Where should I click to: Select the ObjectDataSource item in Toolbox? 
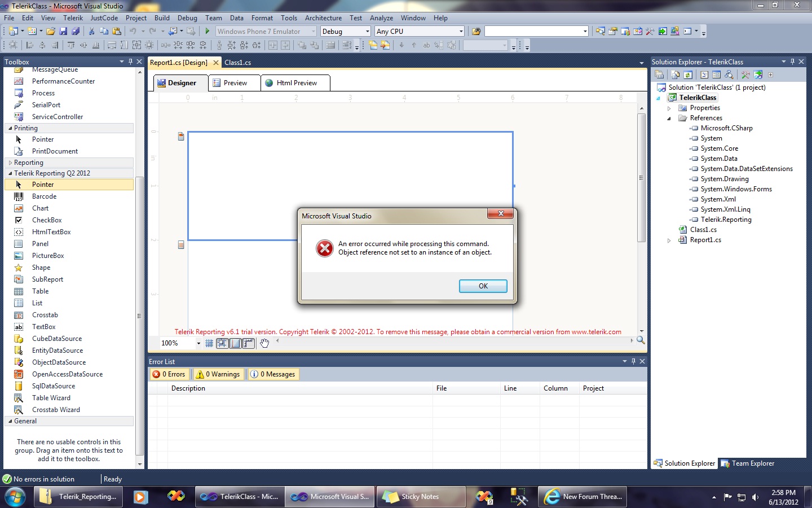click(69, 362)
